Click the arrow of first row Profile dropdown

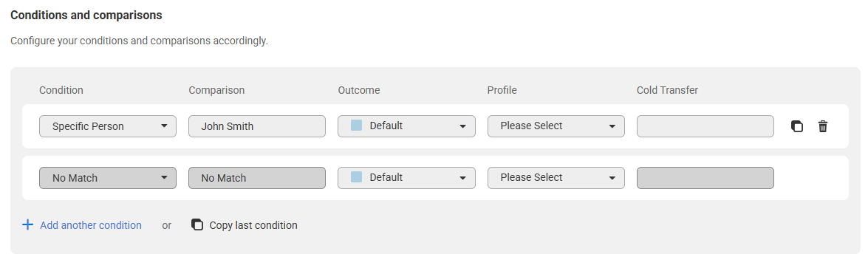[612, 126]
